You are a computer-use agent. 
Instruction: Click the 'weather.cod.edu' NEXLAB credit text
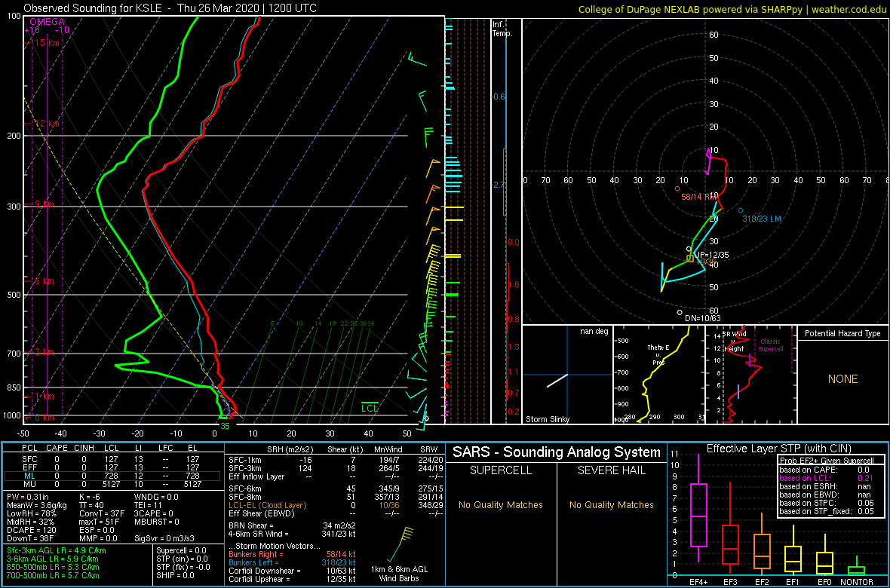tap(849, 8)
